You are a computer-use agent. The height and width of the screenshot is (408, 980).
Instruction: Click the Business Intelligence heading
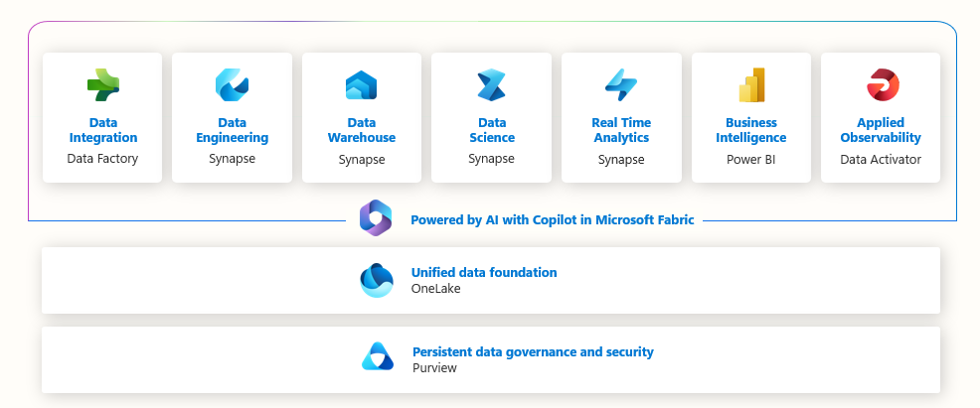click(x=751, y=130)
